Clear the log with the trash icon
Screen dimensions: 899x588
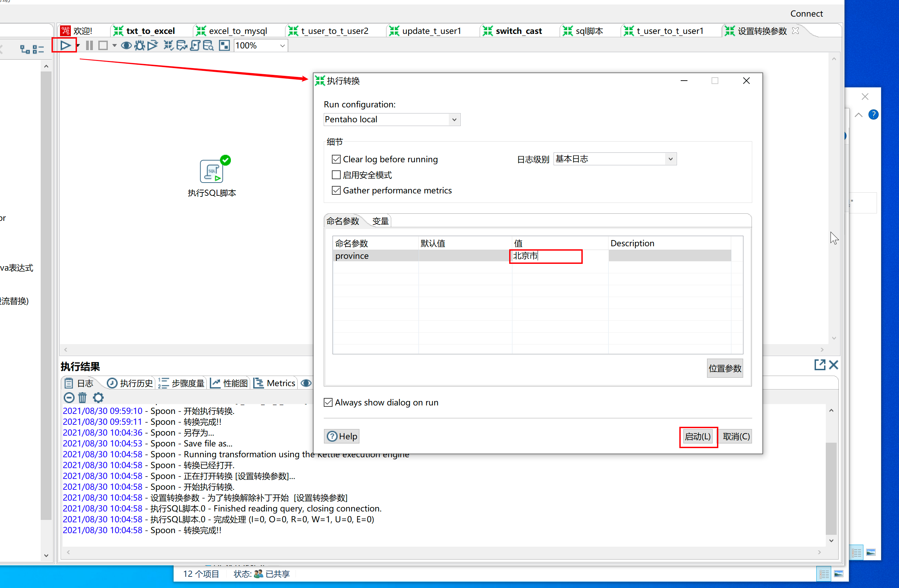tap(82, 397)
